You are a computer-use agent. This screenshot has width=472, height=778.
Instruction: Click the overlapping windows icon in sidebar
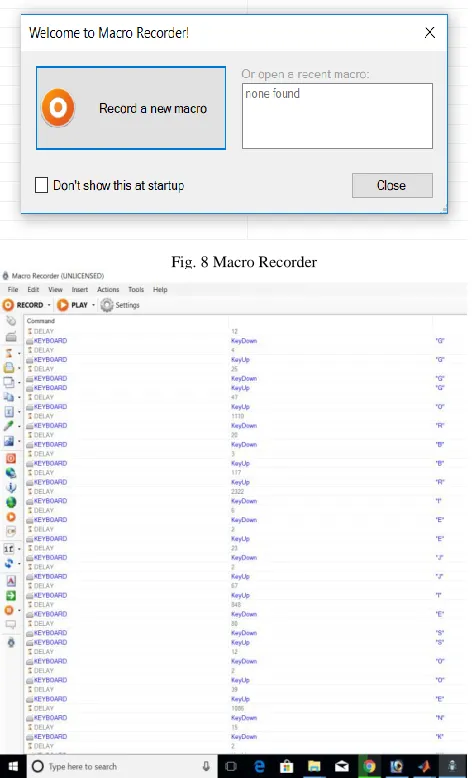9,397
